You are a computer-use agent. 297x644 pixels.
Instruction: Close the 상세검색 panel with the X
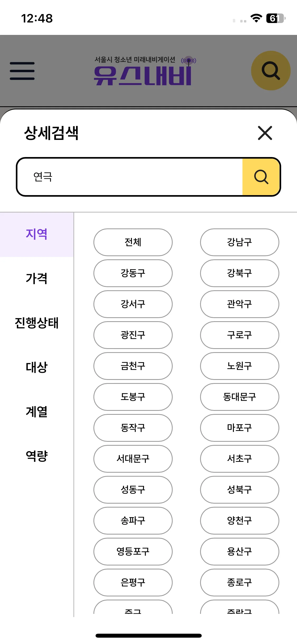coord(265,133)
